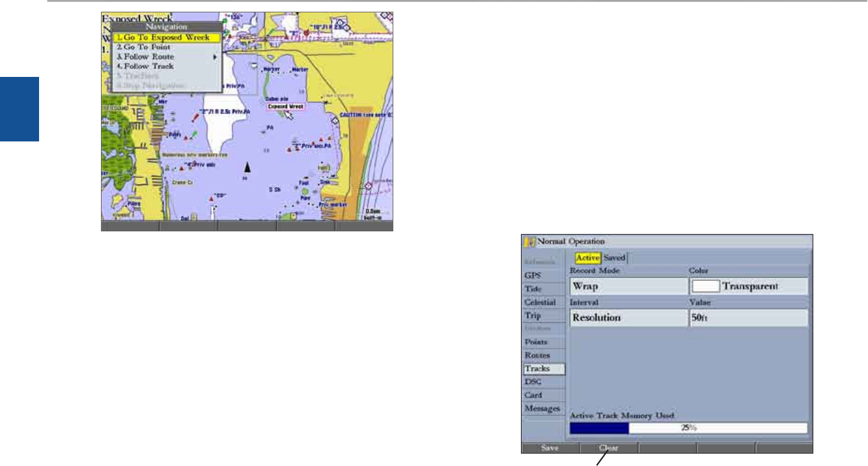
Task: Click the Exposed Wreck map label
Action: click(286, 106)
